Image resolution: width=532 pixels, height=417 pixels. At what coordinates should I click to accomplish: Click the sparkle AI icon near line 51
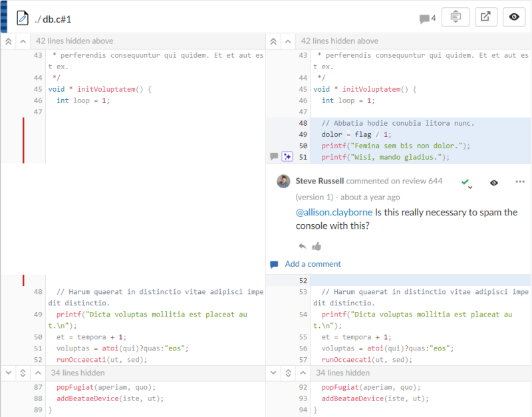289,156
